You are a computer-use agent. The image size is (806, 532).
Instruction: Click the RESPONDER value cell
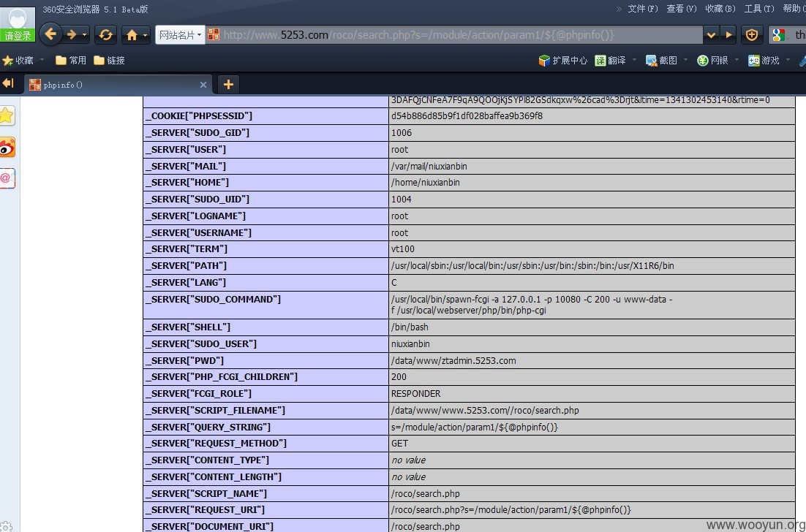click(592, 394)
